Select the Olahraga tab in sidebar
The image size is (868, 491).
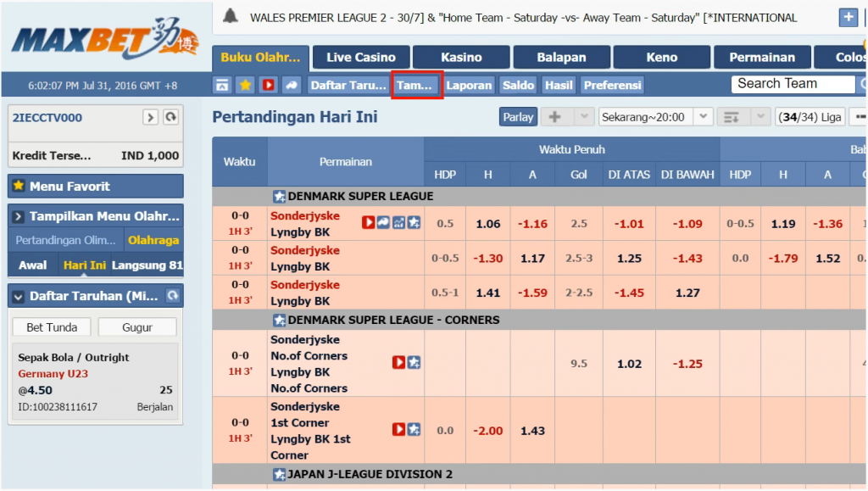click(153, 240)
